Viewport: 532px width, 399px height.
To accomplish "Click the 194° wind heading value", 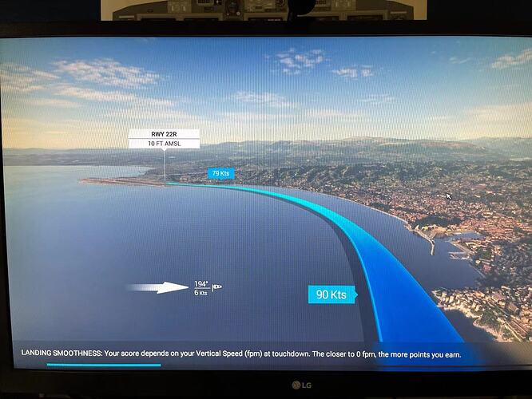I will 201,284.
